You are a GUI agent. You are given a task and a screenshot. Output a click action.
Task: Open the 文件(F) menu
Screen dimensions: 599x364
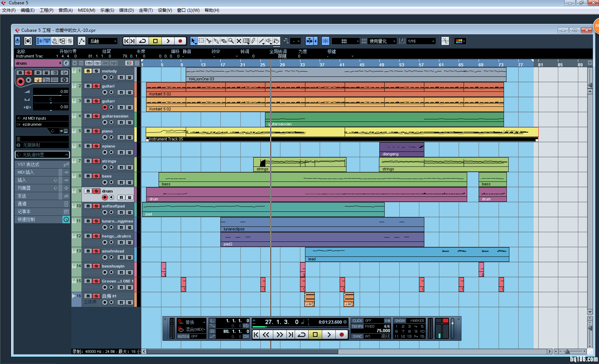tap(9, 10)
